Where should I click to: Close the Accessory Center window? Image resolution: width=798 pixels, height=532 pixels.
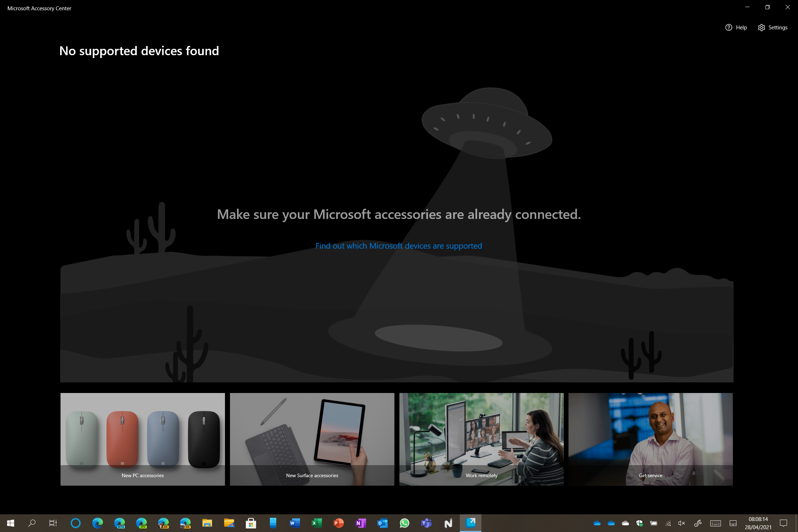pyautogui.click(x=788, y=7)
